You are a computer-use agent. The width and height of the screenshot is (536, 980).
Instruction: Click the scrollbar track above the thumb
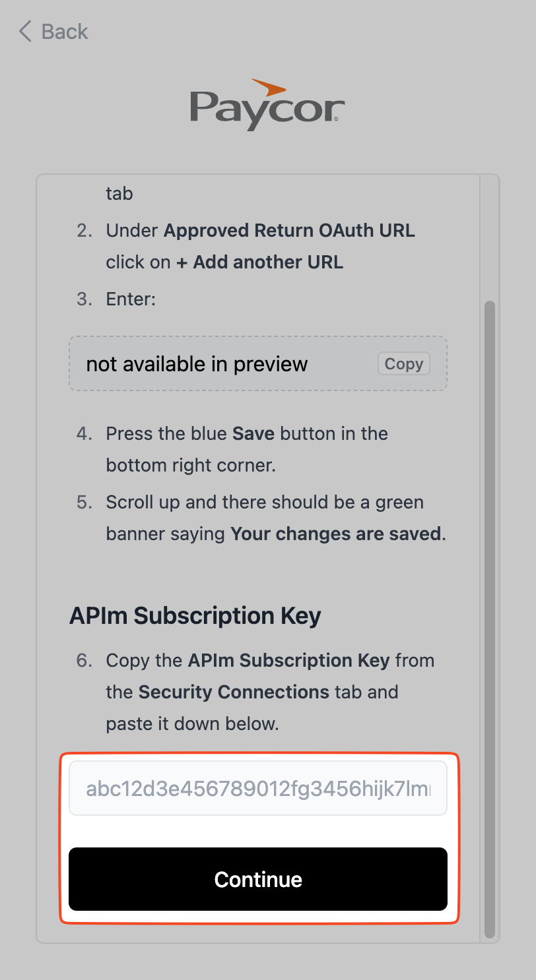pyautogui.click(x=489, y=237)
